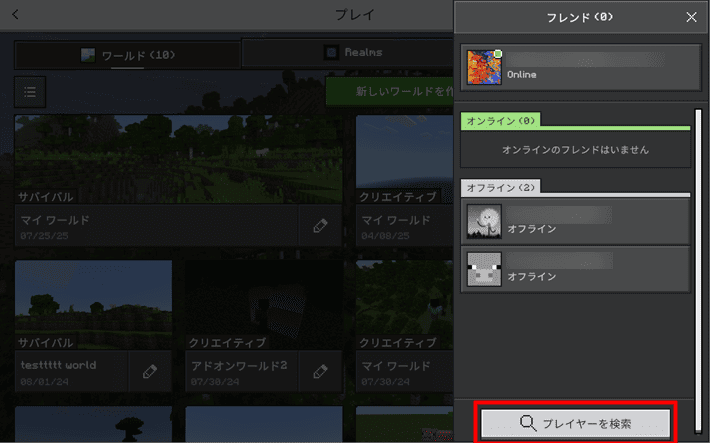Click the フレンド (0) panel title
The image size is (710, 443).
coord(580,18)
